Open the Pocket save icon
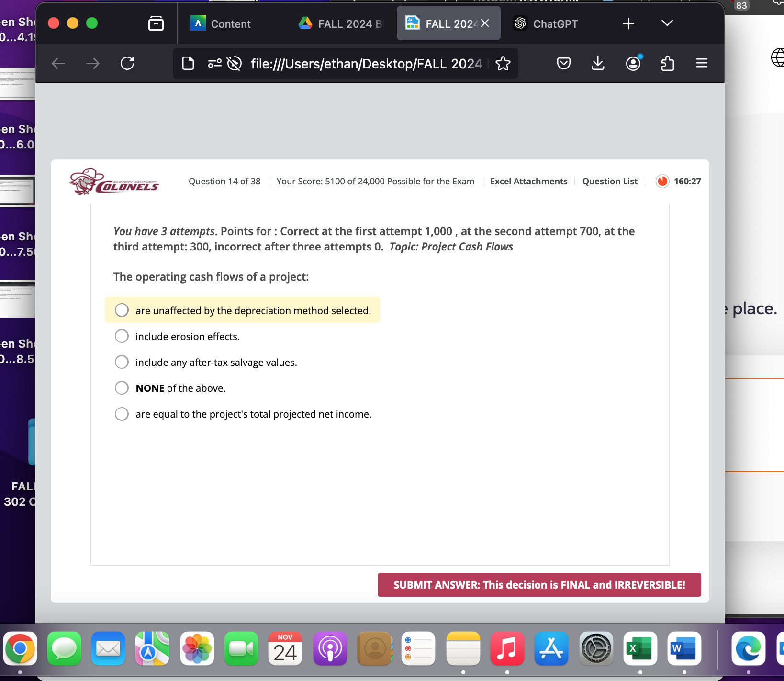Image resolution: width=784 pixels, height=681 pixels. pyautogui.click(x=564, y=63)
